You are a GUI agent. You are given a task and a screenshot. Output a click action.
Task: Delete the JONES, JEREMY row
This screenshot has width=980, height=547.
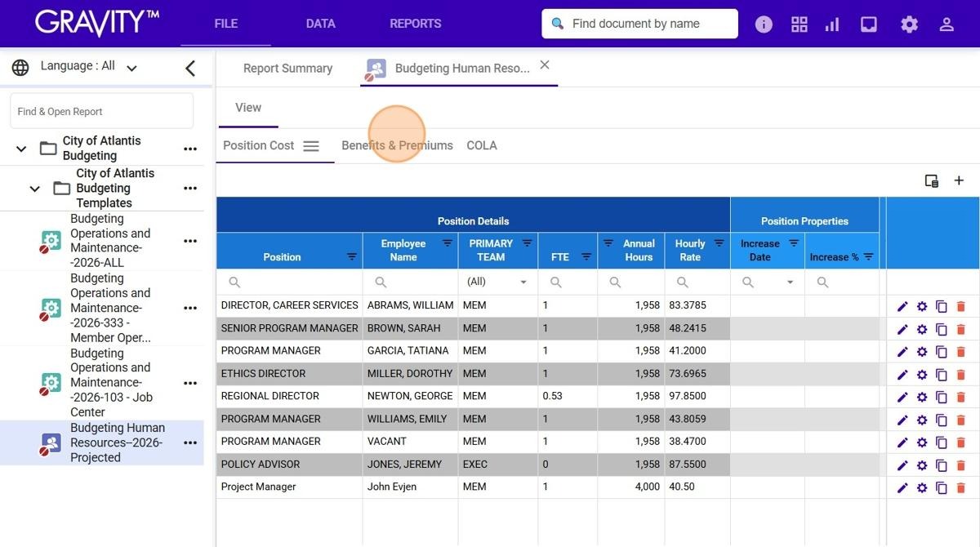point(960,465)
